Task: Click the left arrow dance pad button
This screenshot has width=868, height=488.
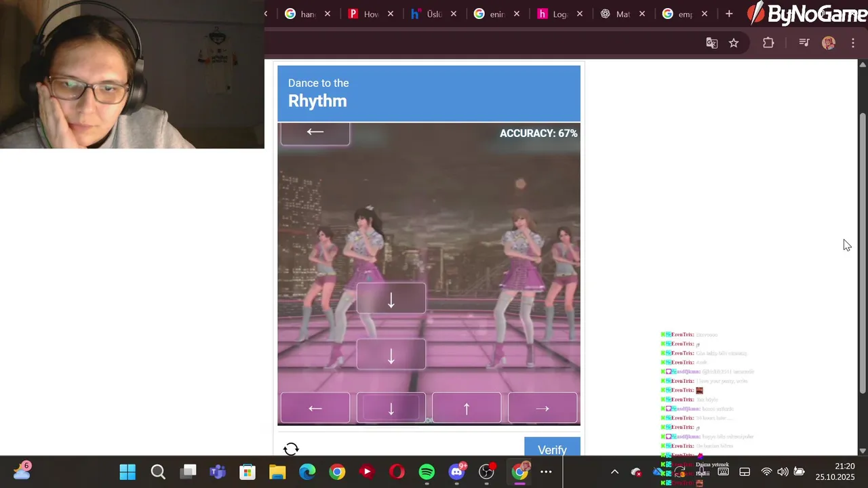Action: tap(315, 408)
